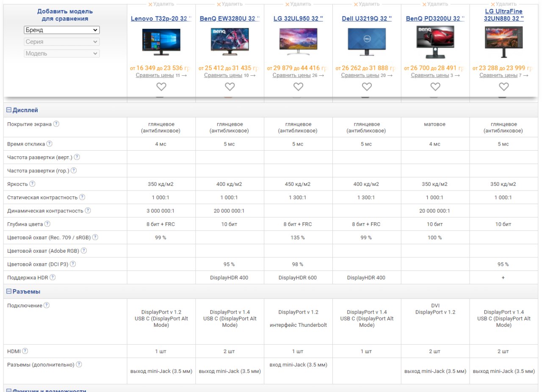Open help icon for Подключение

point(47,305)
